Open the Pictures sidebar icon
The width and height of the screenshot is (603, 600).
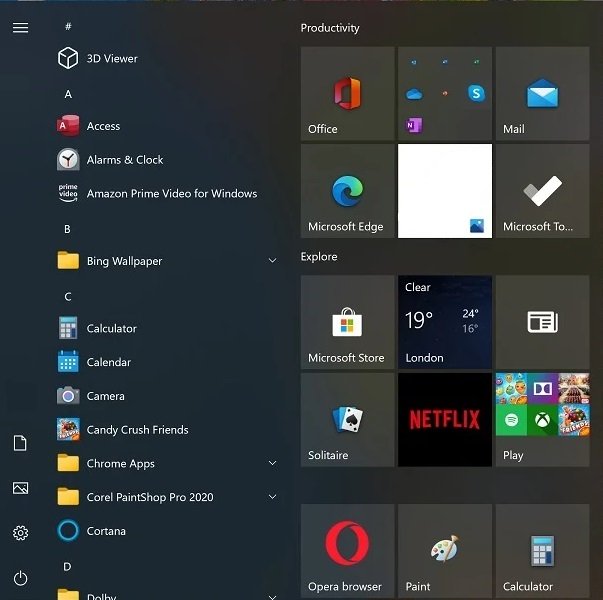[20, 488]
